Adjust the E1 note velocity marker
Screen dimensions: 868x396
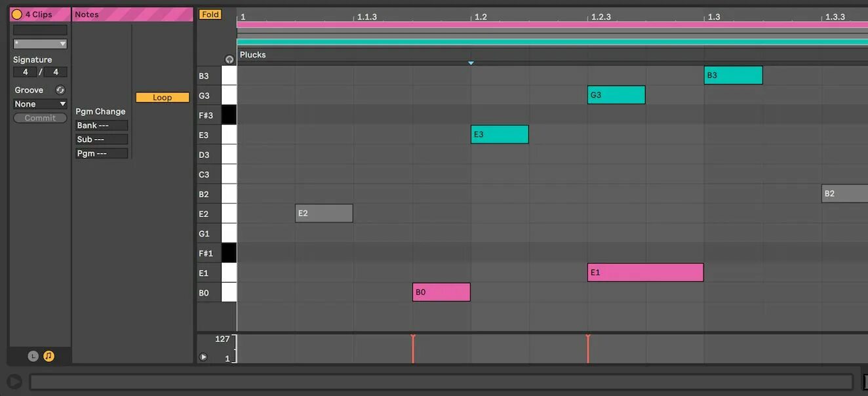click(x=587, y=348)
